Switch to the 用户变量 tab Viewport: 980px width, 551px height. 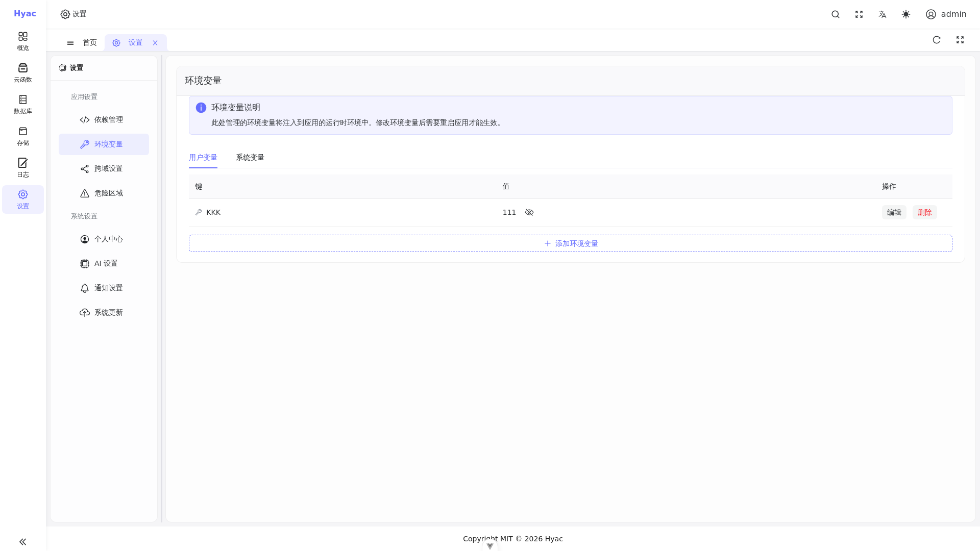pos(203,158)
